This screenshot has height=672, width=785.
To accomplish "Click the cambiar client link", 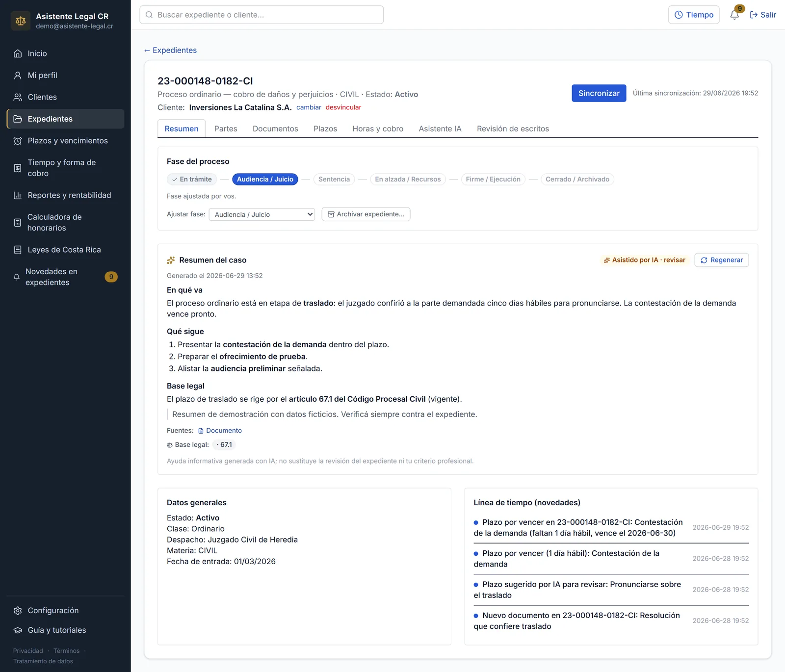I will [x=309, y=107].
